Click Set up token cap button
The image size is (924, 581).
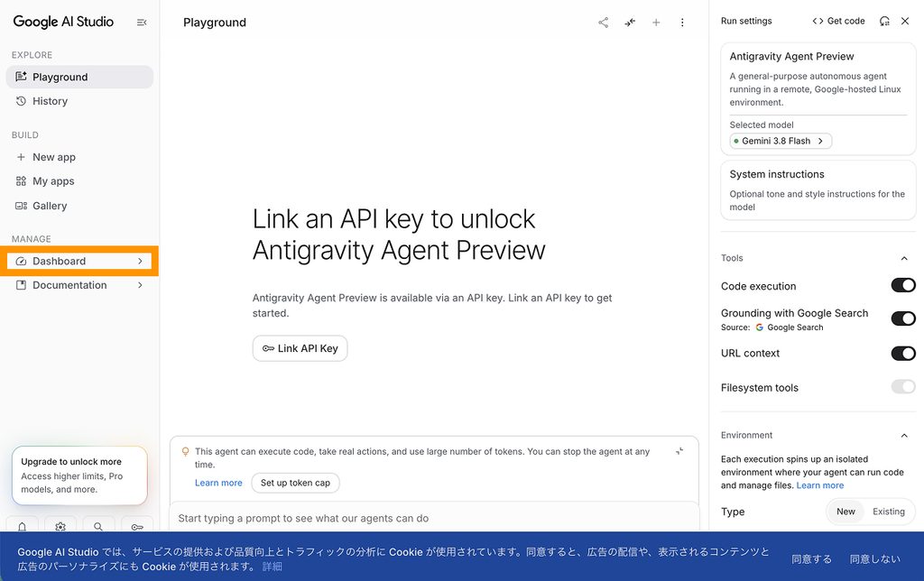(295, 483)
